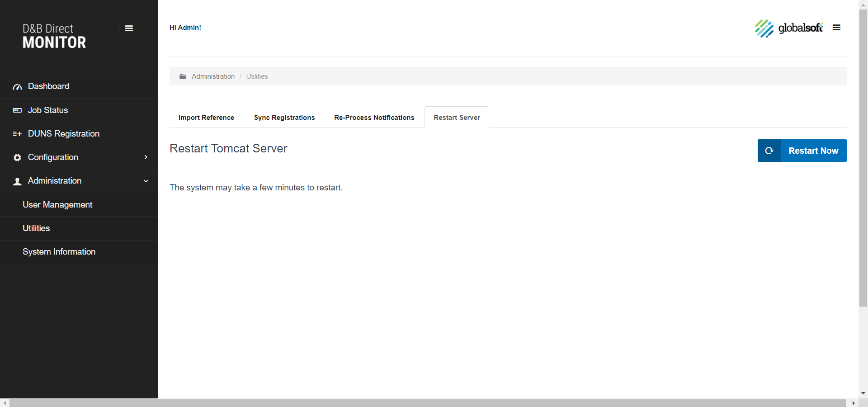Collapse the Administration submenu chevron

click(x=146, y=181)
